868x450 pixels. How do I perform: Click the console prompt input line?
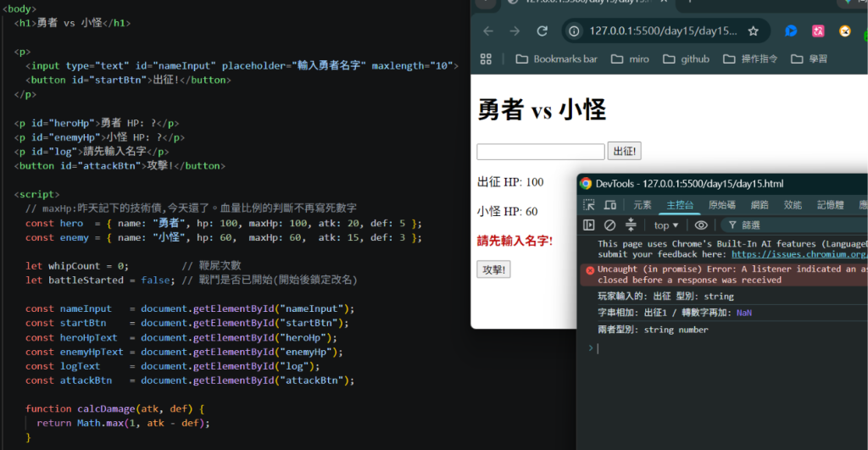731,348
